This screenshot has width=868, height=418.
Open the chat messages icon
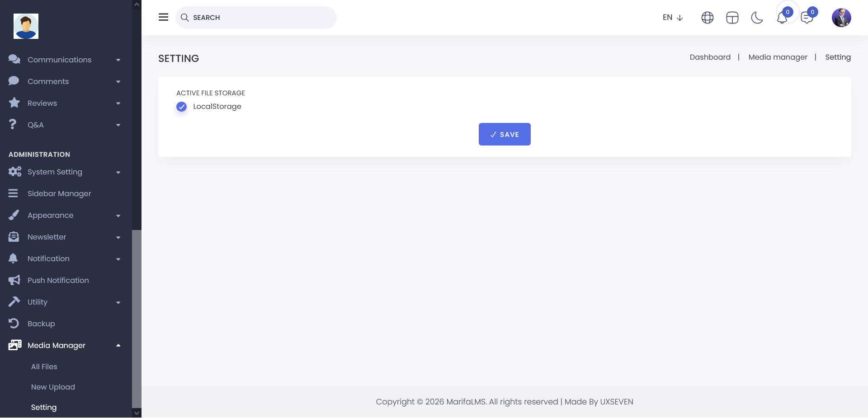pos(807,18)
